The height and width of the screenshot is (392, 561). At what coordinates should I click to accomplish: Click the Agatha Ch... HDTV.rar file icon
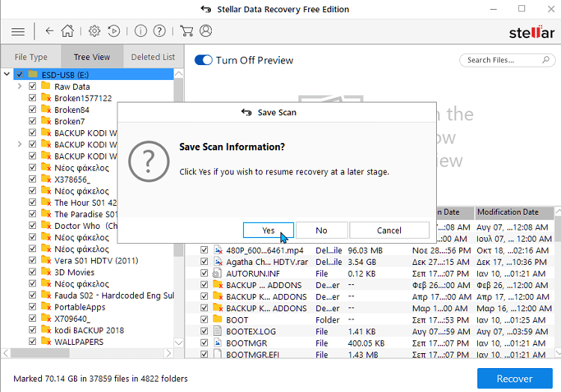(218, 261)
